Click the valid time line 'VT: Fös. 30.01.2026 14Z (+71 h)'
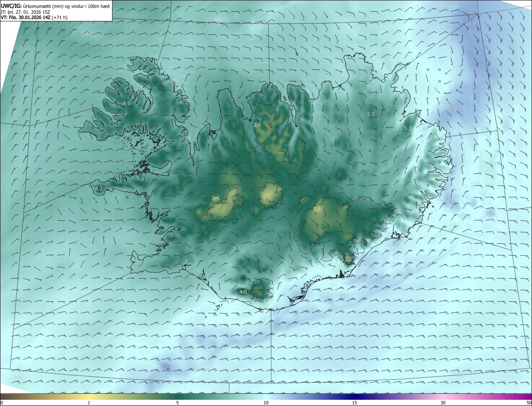 point(33,18)
